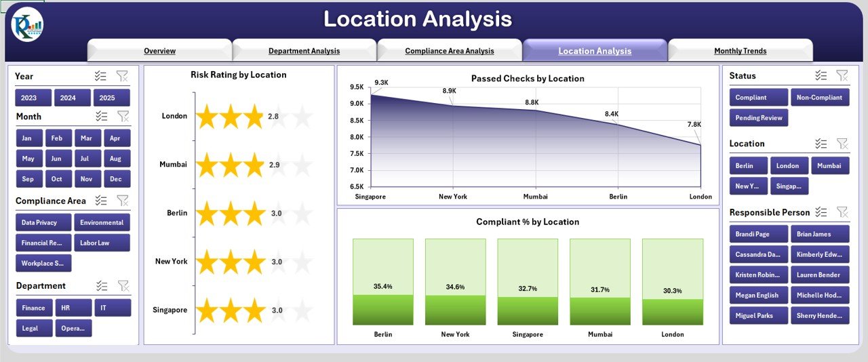This screenshot has height=362, width=868.
Task: Toggle the 2024 year slicer button
Action: pos(73,98)
